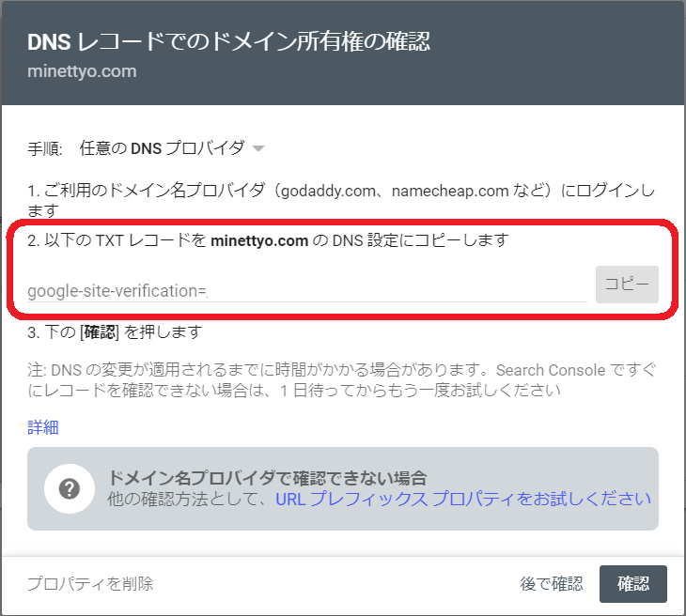Click the minettyo.com subtitle in header
The image size is (686, 616).
click(x=82, y=71)
